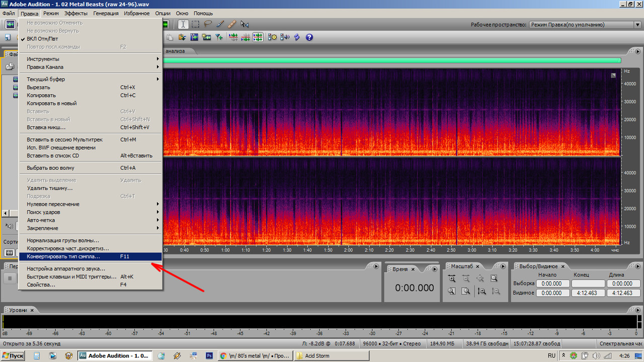
Task: Click the Выборка Начало time field
Action: (553, 284)
